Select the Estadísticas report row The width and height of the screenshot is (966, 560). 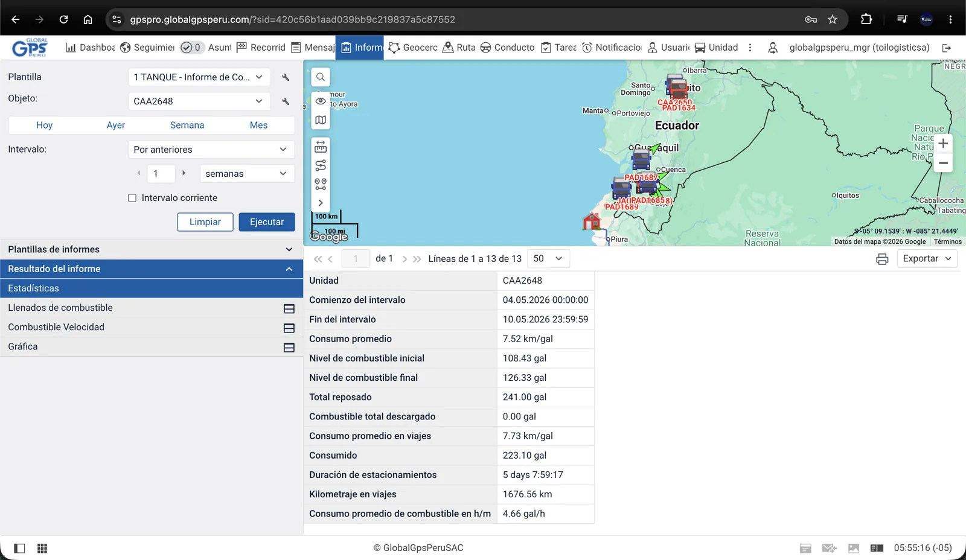[151, 288]
